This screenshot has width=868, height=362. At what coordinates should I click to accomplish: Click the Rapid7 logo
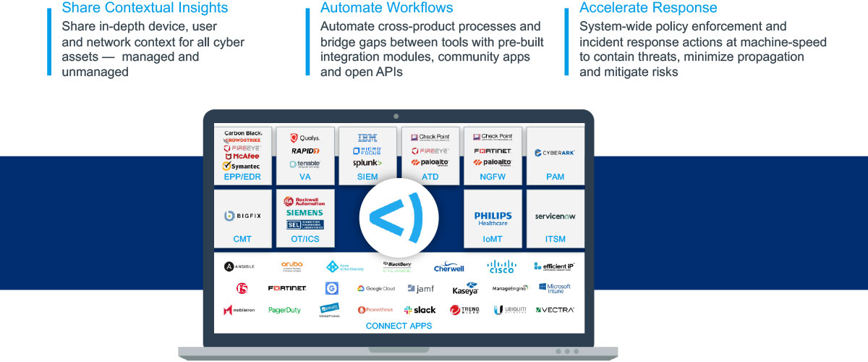(305, 151)
